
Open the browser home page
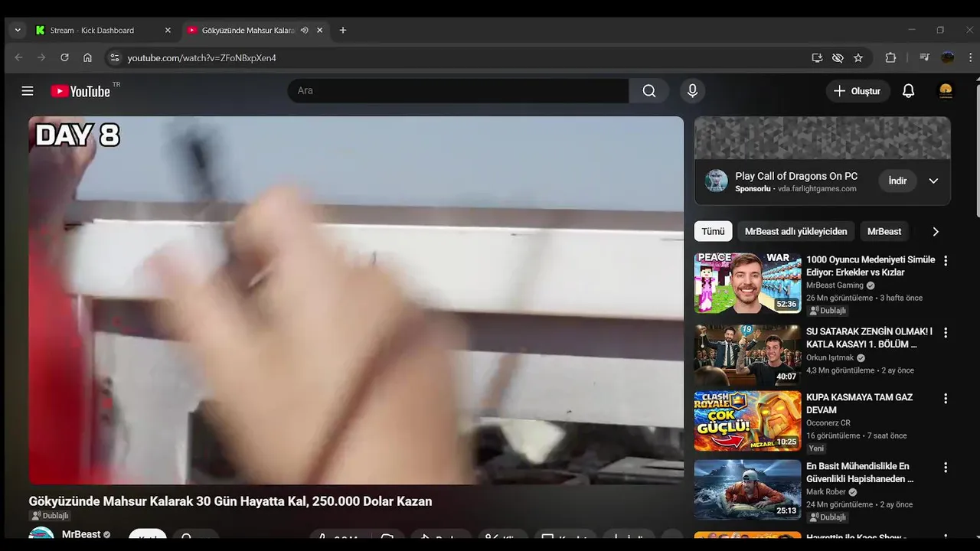coord(87,57)
